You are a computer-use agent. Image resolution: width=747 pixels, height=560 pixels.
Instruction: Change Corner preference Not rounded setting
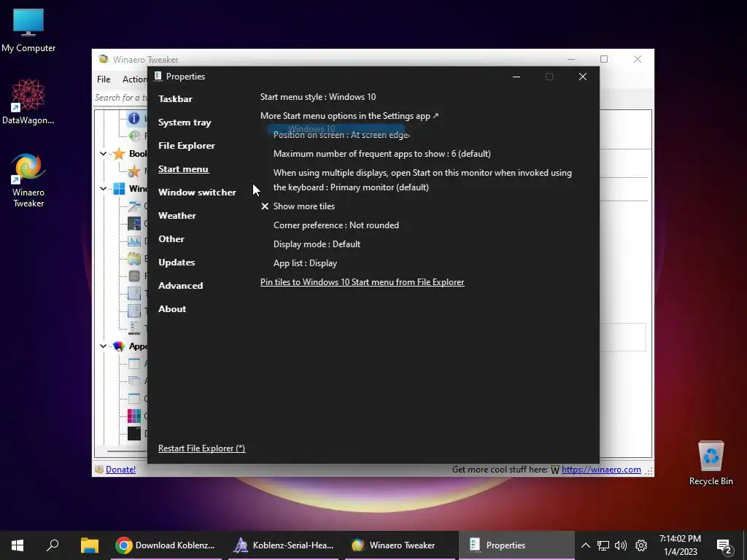click(x=336, y=225)
